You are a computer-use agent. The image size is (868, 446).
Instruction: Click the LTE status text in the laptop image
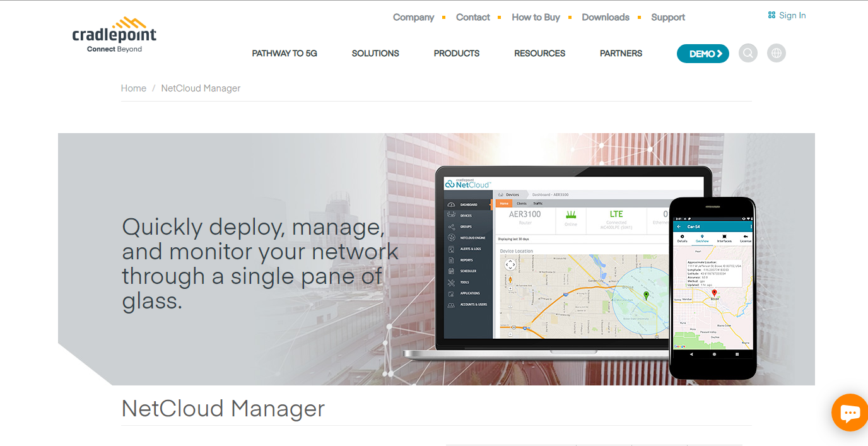[x=616, y=214]
